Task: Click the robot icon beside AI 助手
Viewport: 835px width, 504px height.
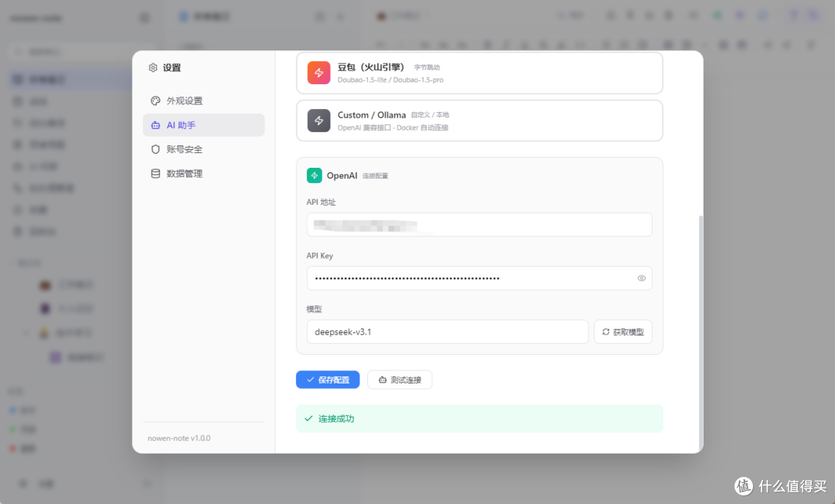Action: tap(155, 125)
